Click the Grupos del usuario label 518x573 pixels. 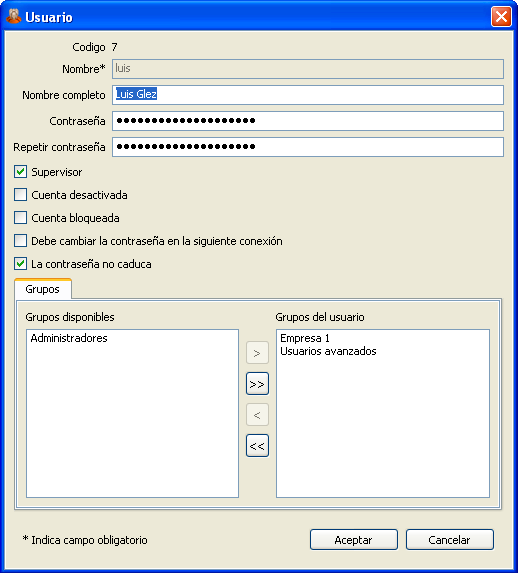click(x=320, y=317)
